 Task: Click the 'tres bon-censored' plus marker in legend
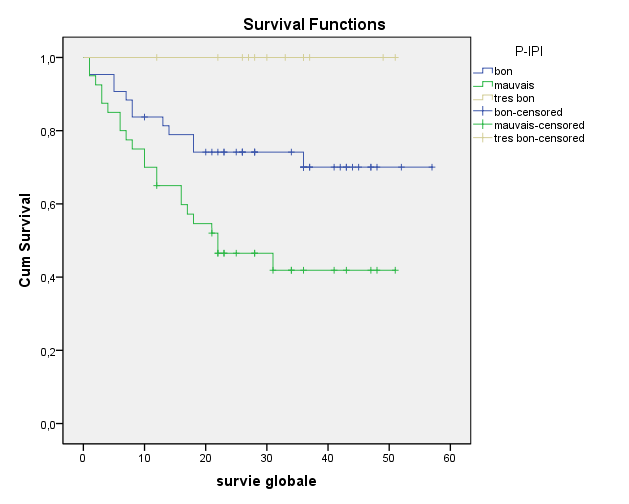tap(483, 138)
